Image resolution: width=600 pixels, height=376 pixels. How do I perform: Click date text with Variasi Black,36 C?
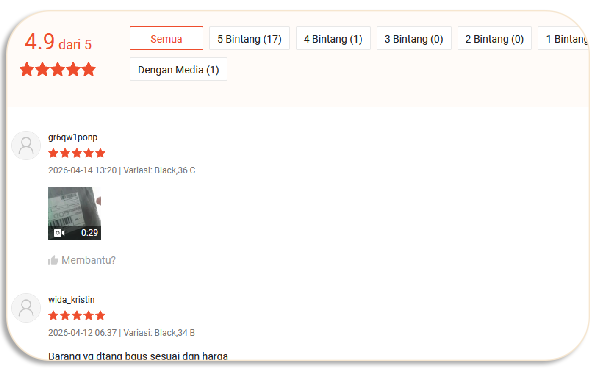[x=122, y=170]
